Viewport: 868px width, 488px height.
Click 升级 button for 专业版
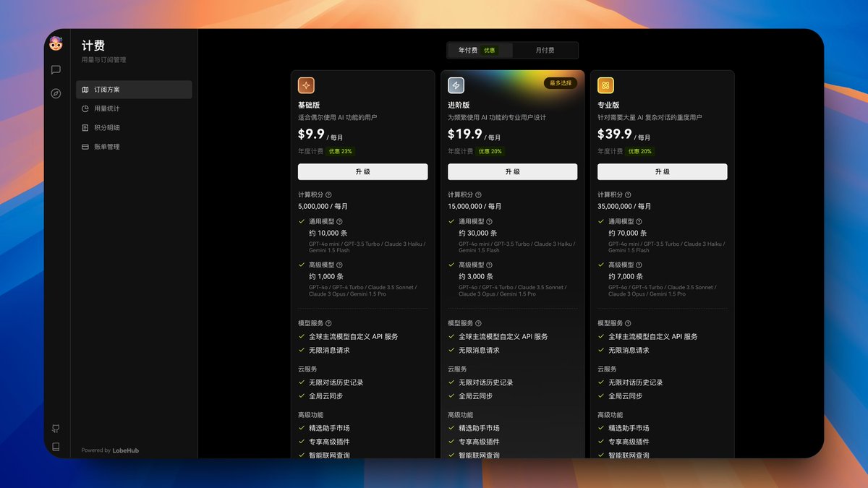(662, 171)
